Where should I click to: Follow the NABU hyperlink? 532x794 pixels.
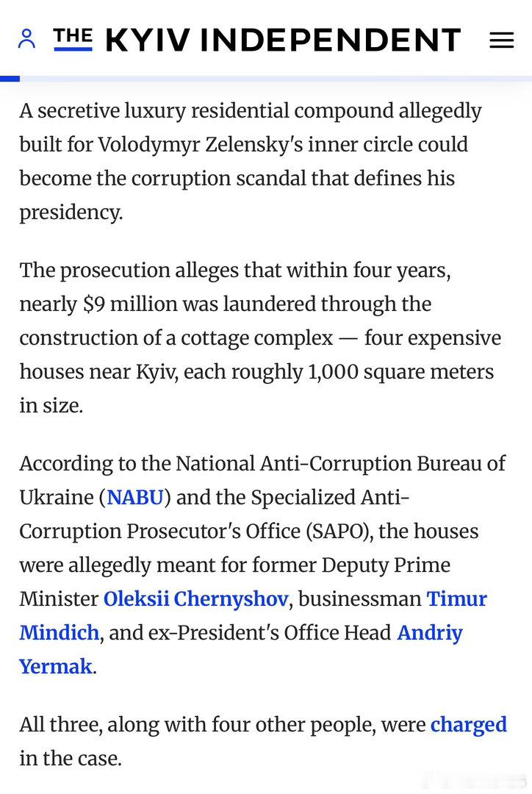click(x=135, y=497)
